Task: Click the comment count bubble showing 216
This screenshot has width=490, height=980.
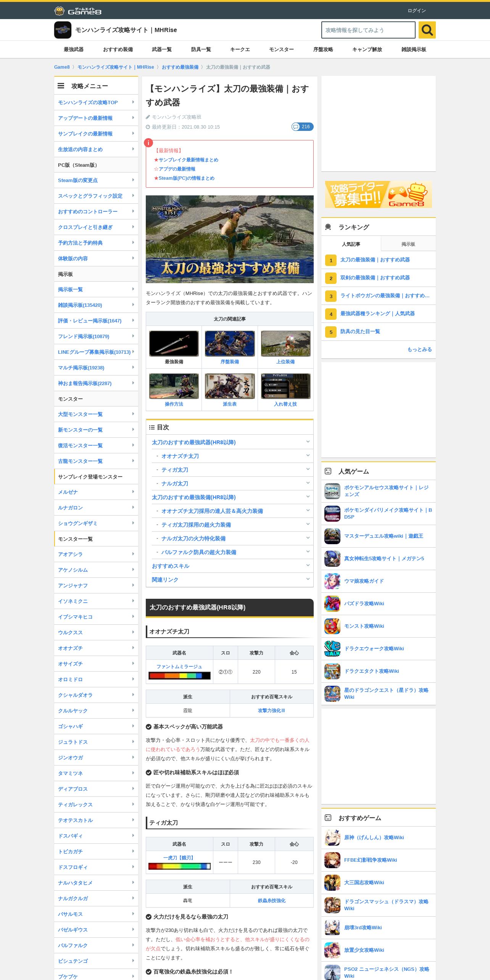Action: (302, 127)
